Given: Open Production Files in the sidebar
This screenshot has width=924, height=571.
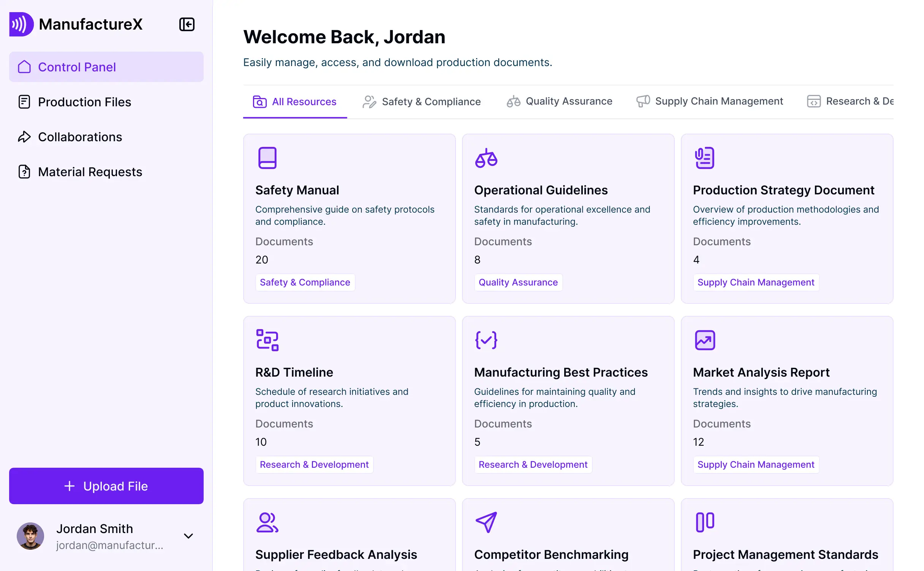Looking at the screenshot, I should pos(84,102).
